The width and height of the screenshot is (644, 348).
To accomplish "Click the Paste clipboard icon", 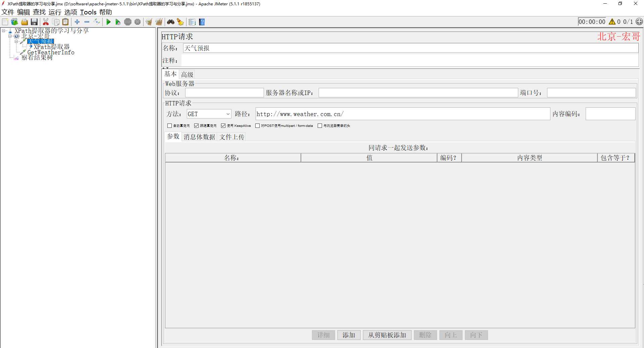I will click(x=66, y=22).
